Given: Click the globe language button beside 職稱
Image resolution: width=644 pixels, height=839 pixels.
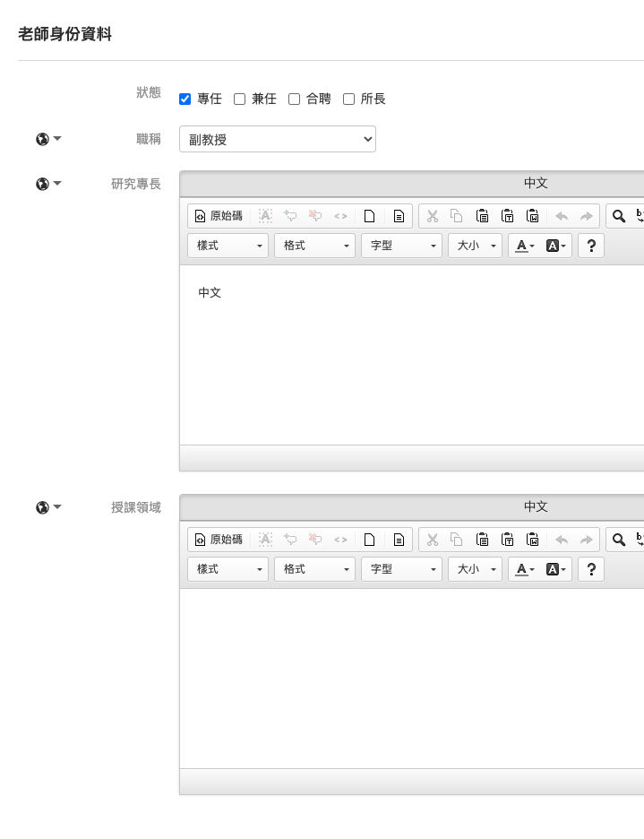Looking at the screenshot, I should [48, 139].
